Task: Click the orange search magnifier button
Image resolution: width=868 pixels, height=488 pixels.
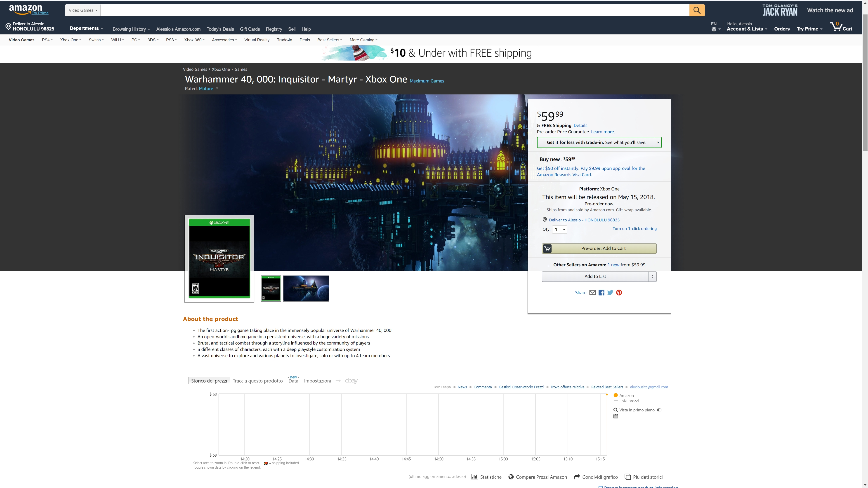Action: pyautogui.click(x=696, y=10)
